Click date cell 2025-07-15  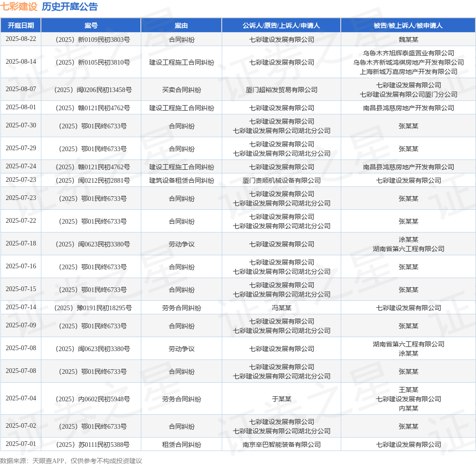(20, 289)
